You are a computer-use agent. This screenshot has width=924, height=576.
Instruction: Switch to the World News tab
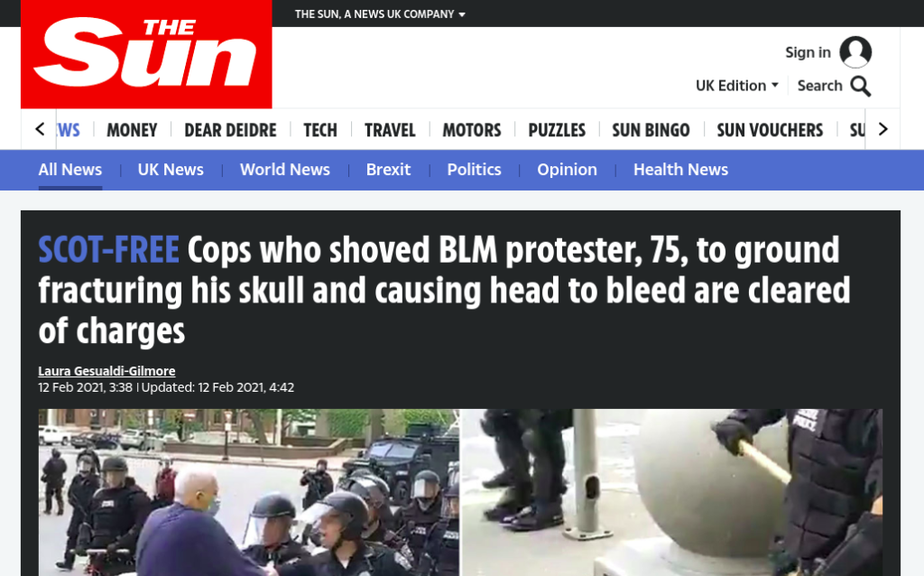click(284, 170)
